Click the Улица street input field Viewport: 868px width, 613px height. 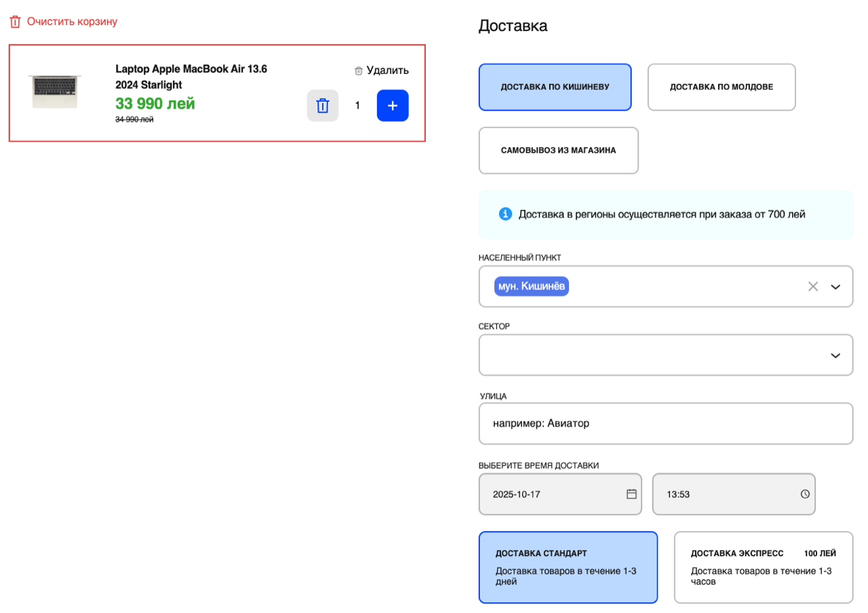pos(666,424)
